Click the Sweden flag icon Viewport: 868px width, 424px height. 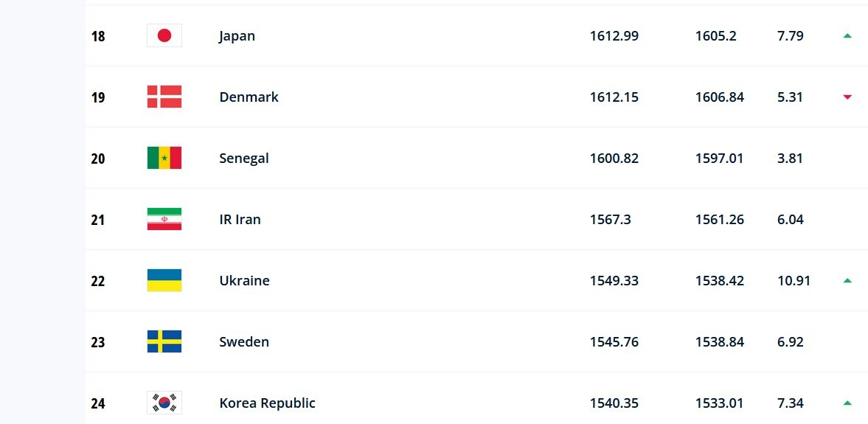164,341
